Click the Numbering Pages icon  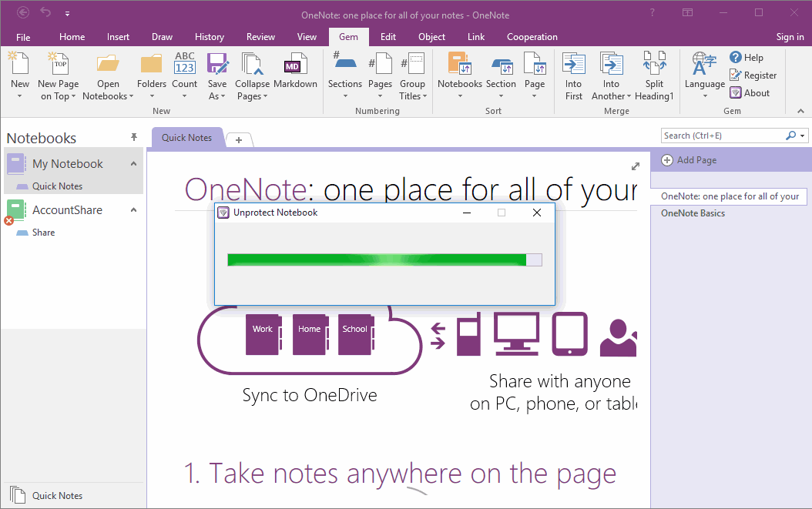(380, 63)
